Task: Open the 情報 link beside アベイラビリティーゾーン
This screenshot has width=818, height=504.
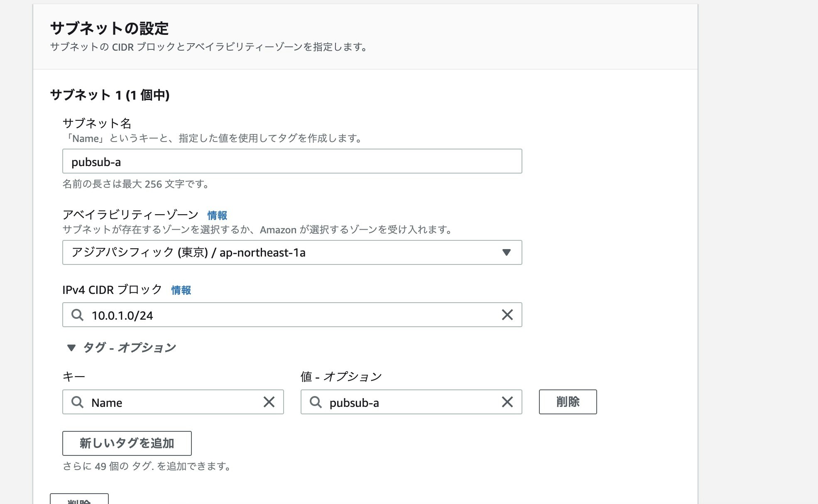Action: pyautogui.click(x=218, y=215)
